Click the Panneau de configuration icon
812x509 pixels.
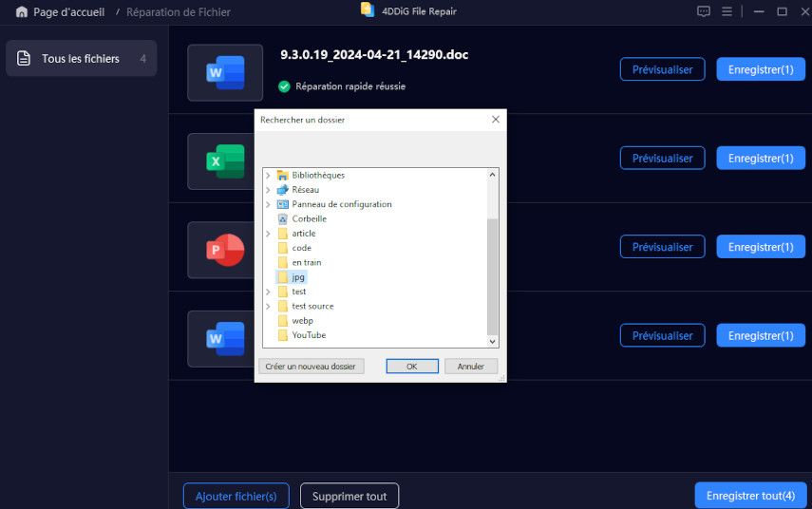tap(282, 204)
